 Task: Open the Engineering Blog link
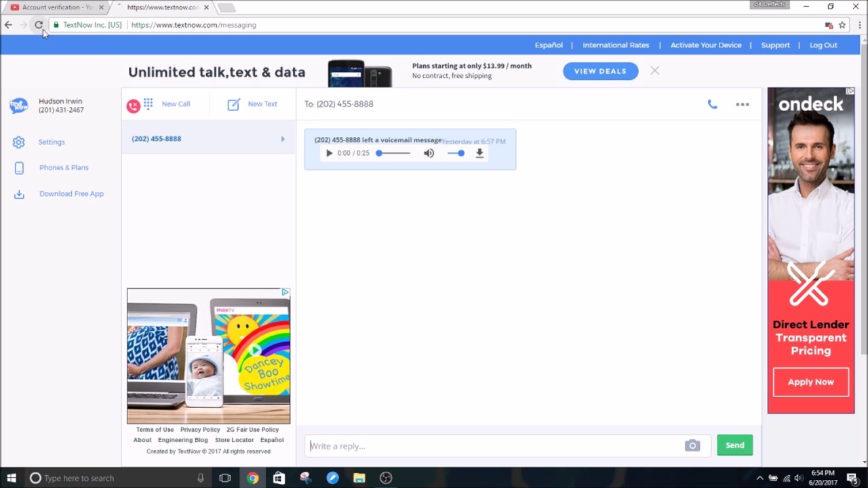click(x=183, y=440)
